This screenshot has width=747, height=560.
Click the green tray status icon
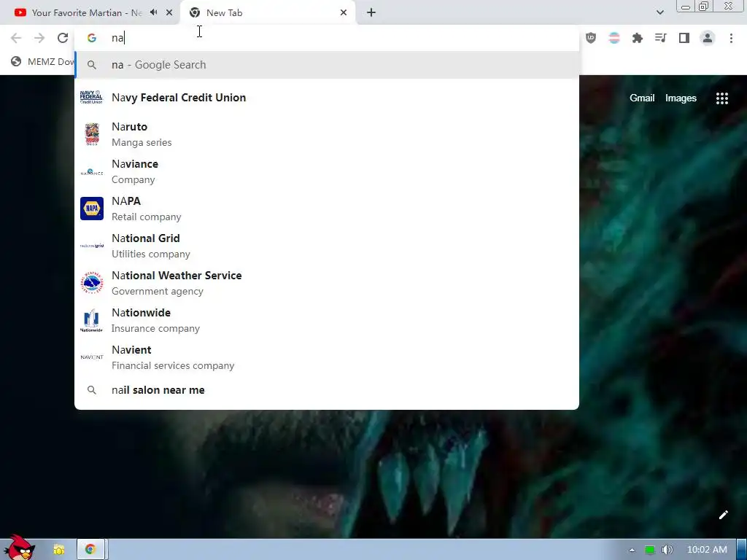coord(649,550)
